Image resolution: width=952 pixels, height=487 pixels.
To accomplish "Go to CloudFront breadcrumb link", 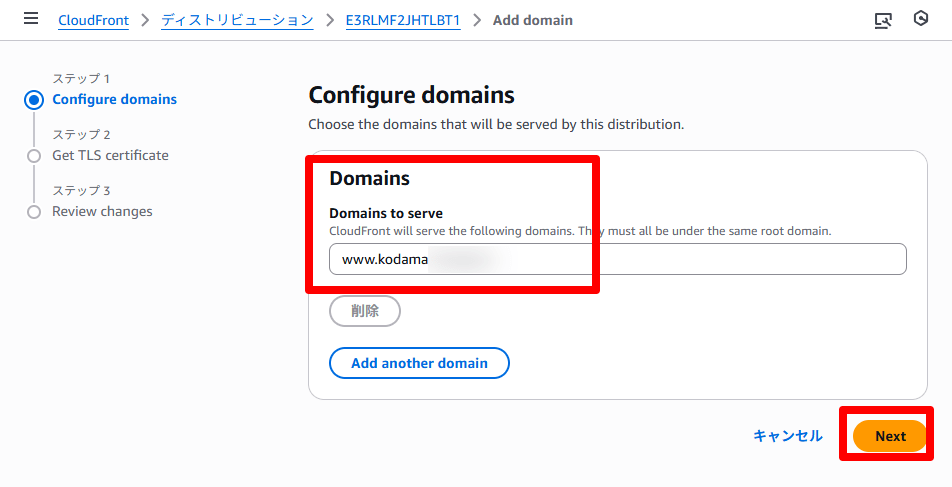I will tap(93, 20).
